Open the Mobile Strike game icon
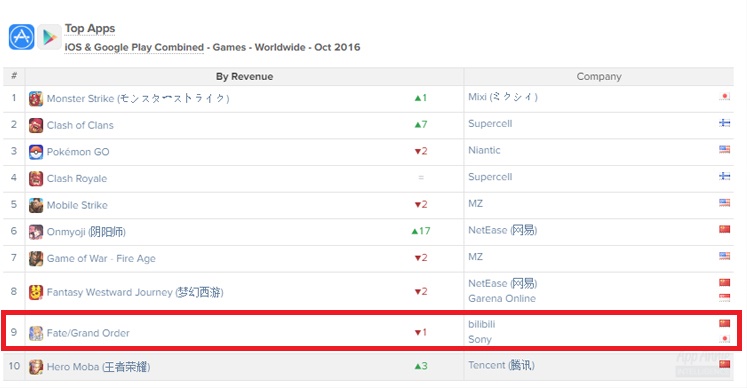747x388 pixels. pyautogui.click(x=36, y=205)
